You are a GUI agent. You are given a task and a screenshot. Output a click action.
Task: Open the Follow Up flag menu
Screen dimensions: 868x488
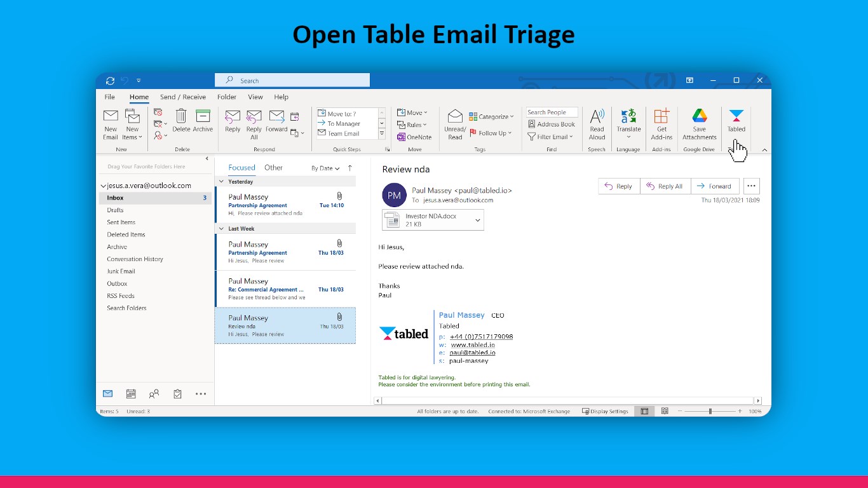coord(491,133)
